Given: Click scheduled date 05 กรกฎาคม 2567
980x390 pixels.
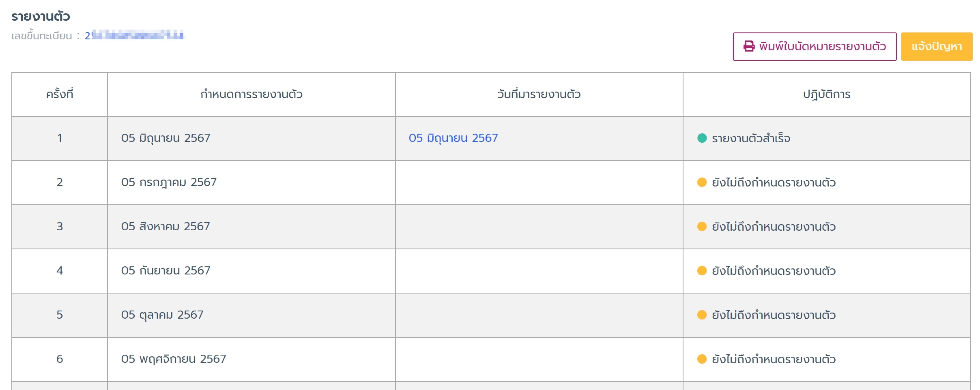Looking at the screenshot, I should point(169,182).
